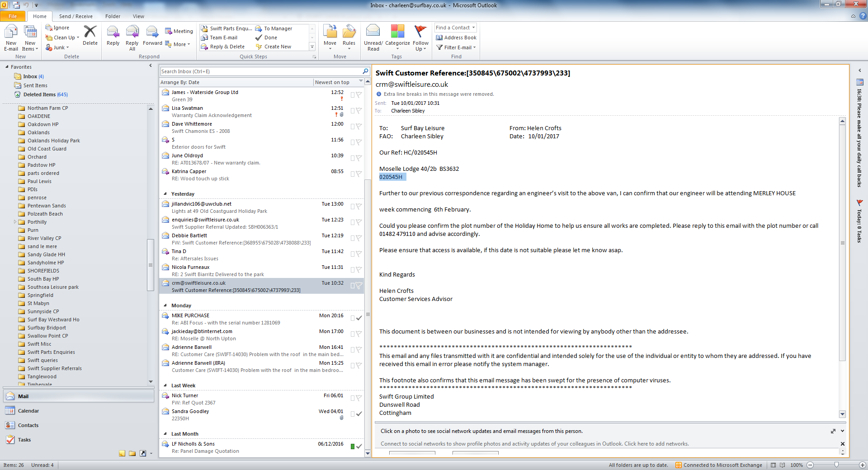Toggle completed check on Sandra Goodley email
868x470 pixels.
click(359, 414)
